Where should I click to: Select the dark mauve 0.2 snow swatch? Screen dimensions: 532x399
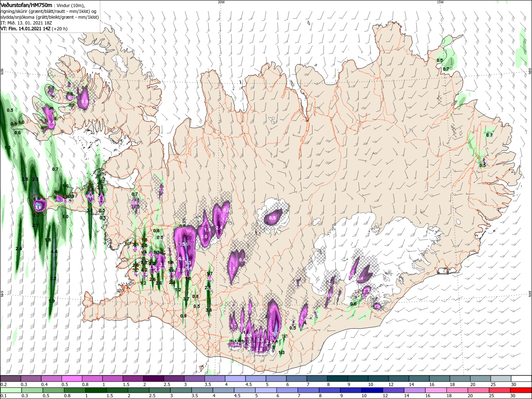tap(11, 379)
